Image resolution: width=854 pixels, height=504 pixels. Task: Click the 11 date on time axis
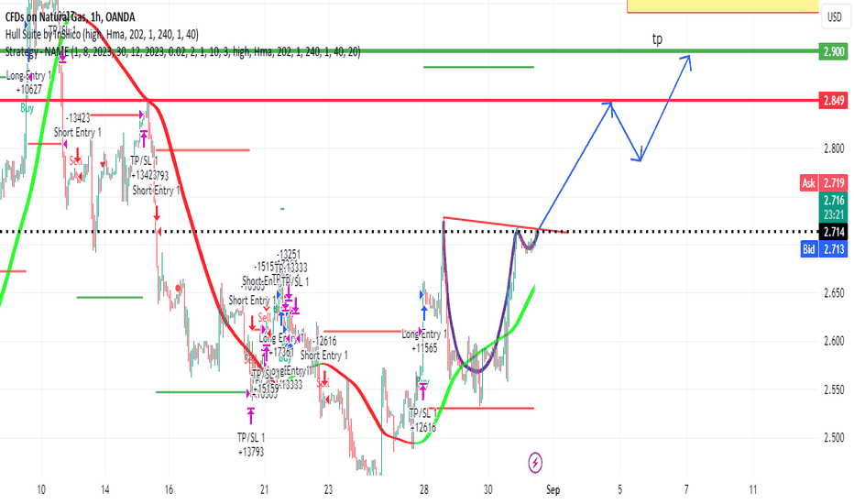(752, 490)
